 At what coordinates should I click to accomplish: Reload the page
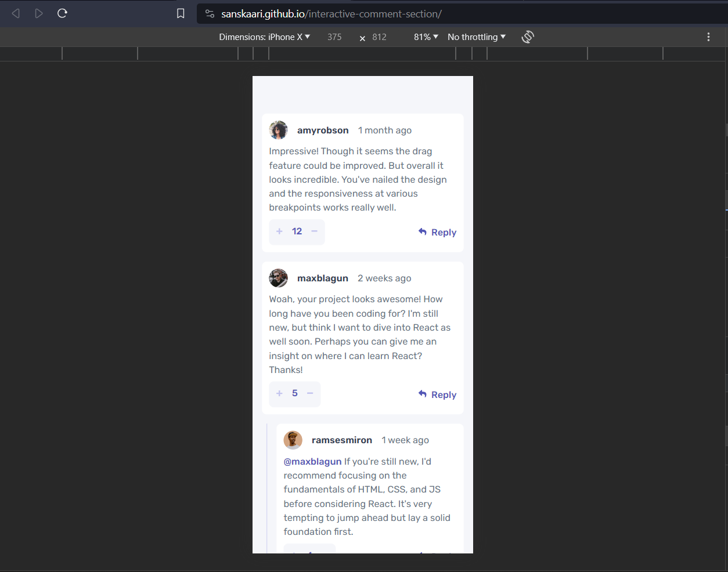point(62,13)
